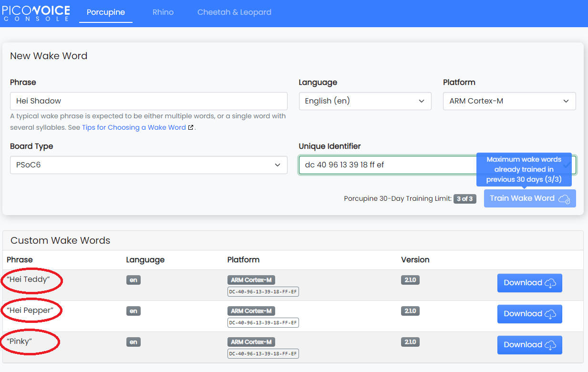Click the en language badge in the Hei Pepper row

tap(134, 311)
